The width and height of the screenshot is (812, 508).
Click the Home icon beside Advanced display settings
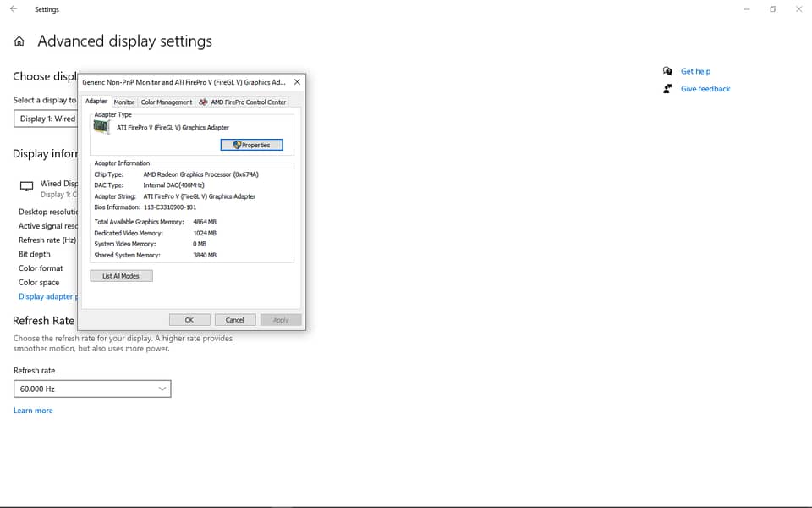[x=19, y=41]
